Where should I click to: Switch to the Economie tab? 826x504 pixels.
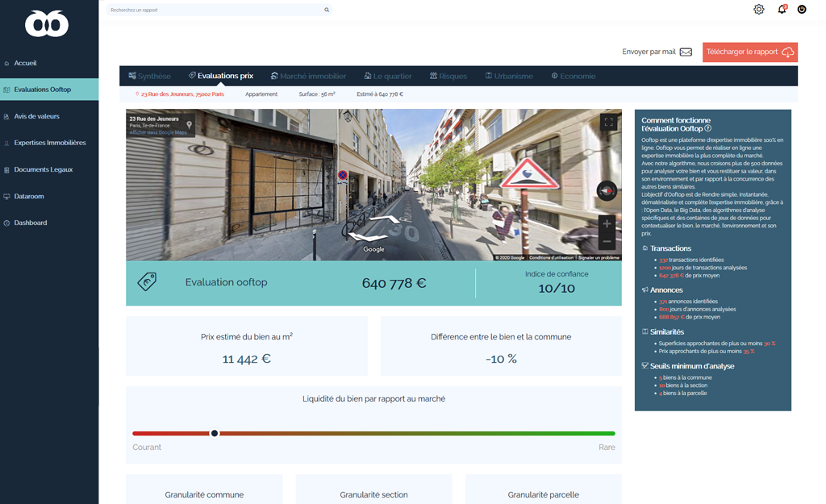tap(574, 76)
